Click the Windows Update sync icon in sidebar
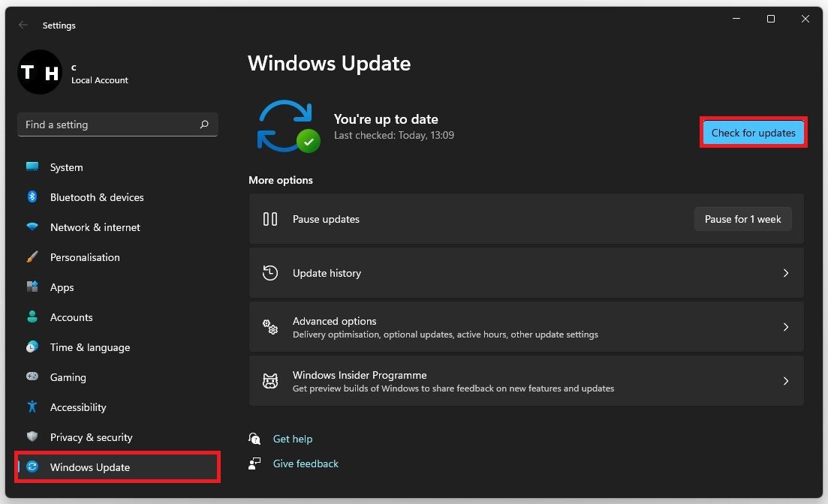 [32, 466]
